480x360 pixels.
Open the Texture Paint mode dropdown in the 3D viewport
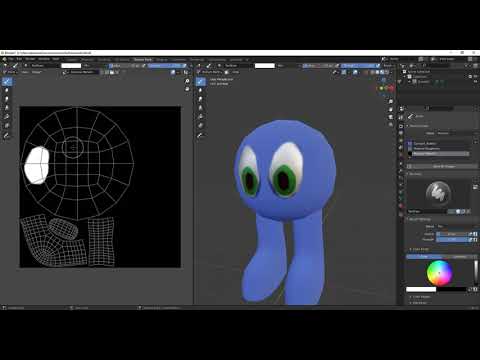[210, 72]
